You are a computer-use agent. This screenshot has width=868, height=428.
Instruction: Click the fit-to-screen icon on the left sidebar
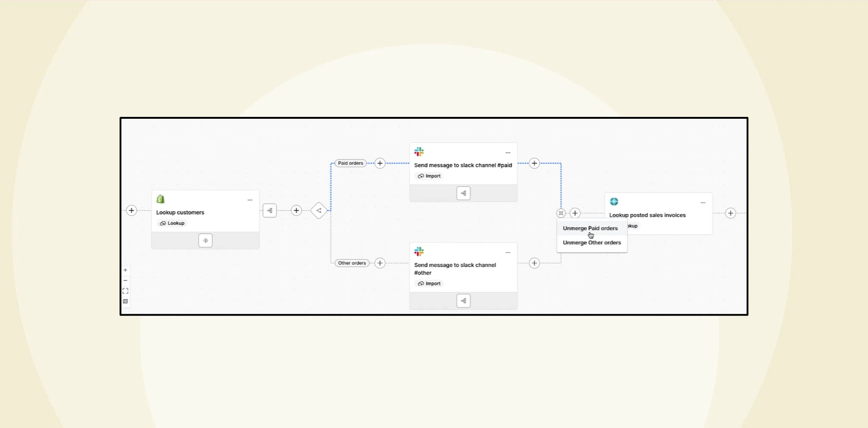point(126,291)
